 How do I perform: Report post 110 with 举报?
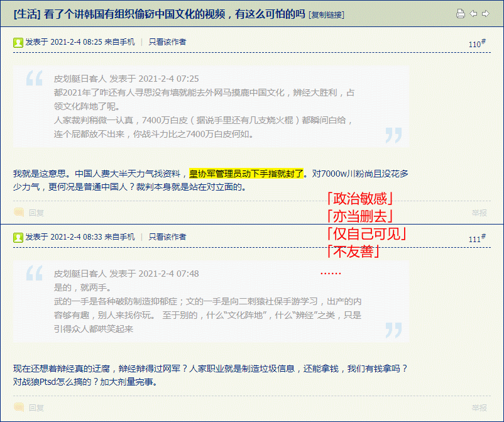[479, 213]
